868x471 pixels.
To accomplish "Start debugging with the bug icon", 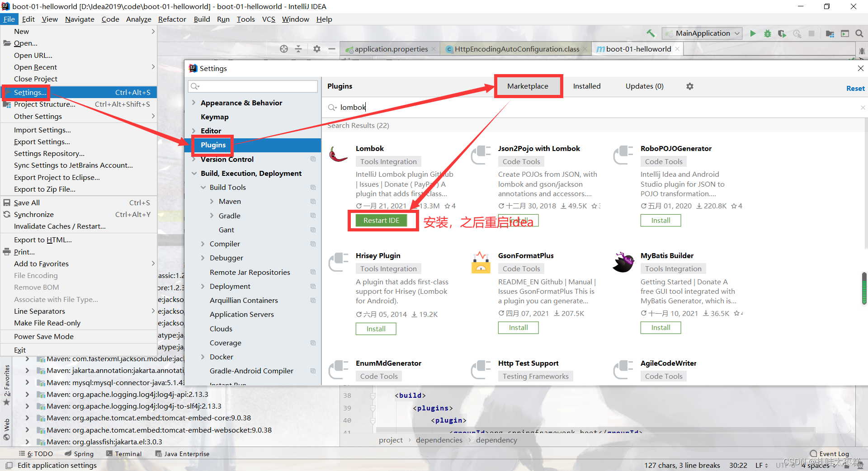I will (x=767, y=33).
